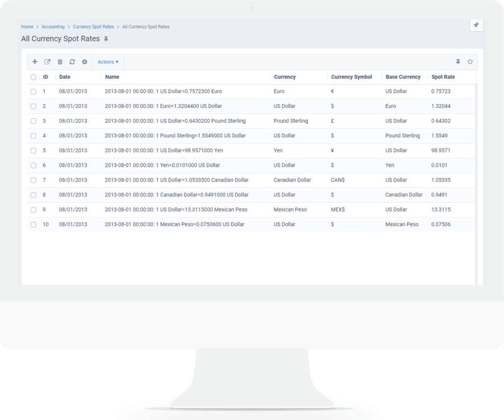Click spot rate value 98.9571

[x=441, y=150]
